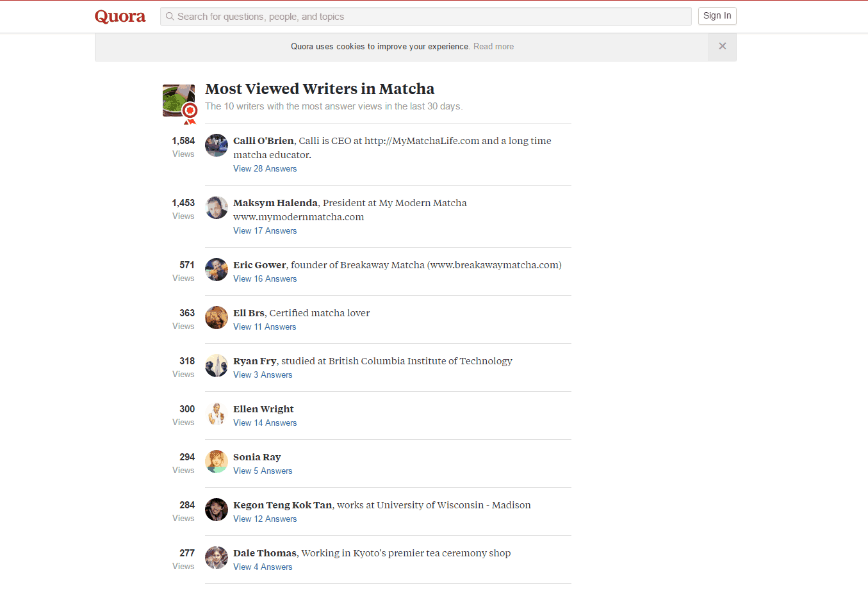868x589 pixels.
Task: Open Kegon Teng Kok Tan's name link
Action: coord(283,505)
